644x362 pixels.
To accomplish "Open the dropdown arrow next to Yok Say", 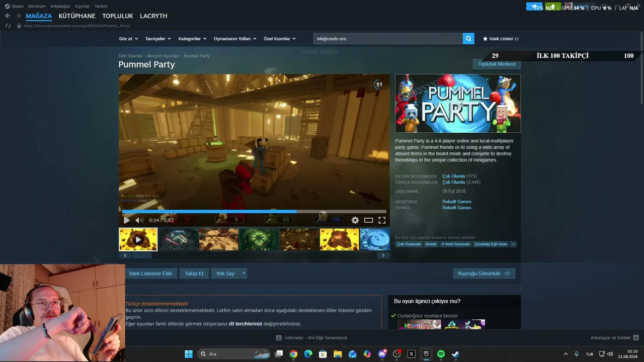I will tap(244, 274).
